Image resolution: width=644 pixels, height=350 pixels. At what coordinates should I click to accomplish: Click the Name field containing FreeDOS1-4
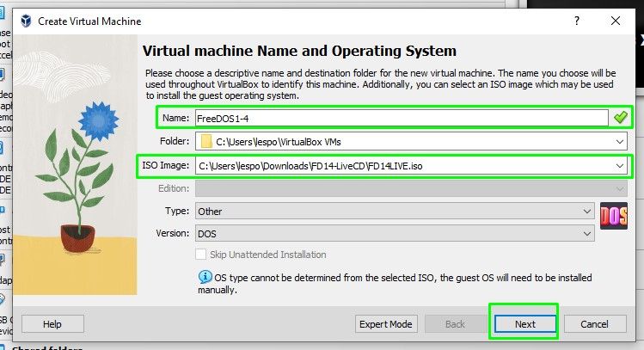tap(402, 119)
